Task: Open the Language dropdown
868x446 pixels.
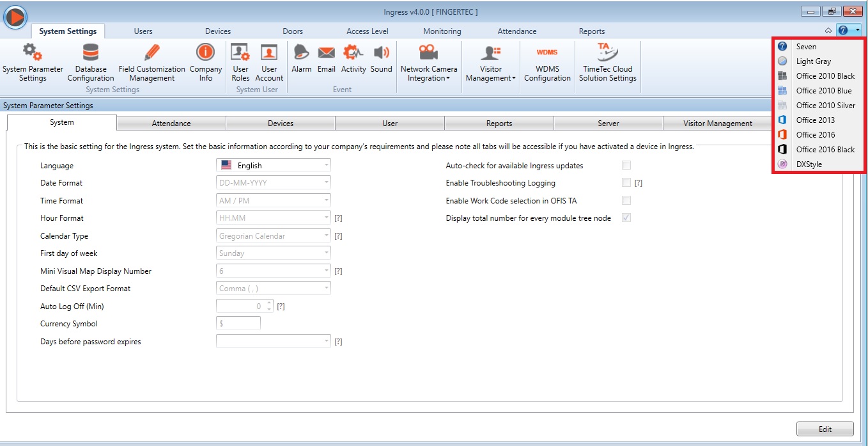Action: 274,165
